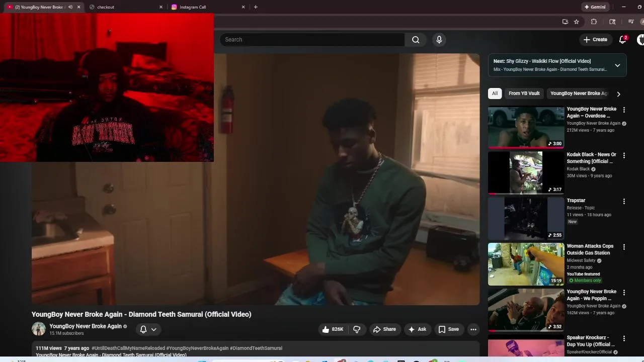Image resolution: width=644 pixels, height=362 pixels.
Task: Bookmark this page with the star
Action: [577, 22]
